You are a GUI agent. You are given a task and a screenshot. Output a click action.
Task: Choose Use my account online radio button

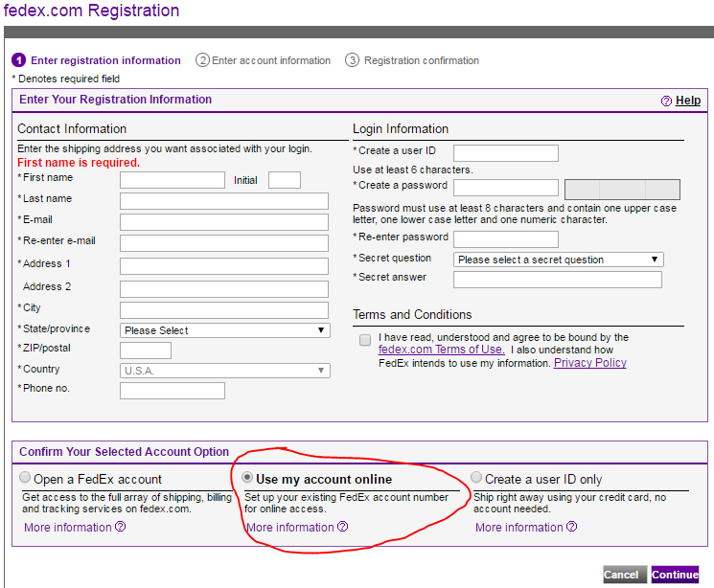click(247, 477)
